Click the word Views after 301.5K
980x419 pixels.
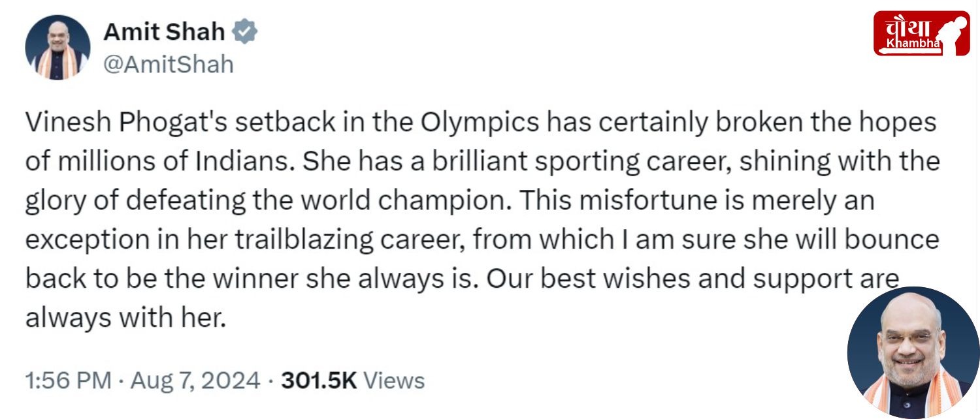tap(393, 380)
